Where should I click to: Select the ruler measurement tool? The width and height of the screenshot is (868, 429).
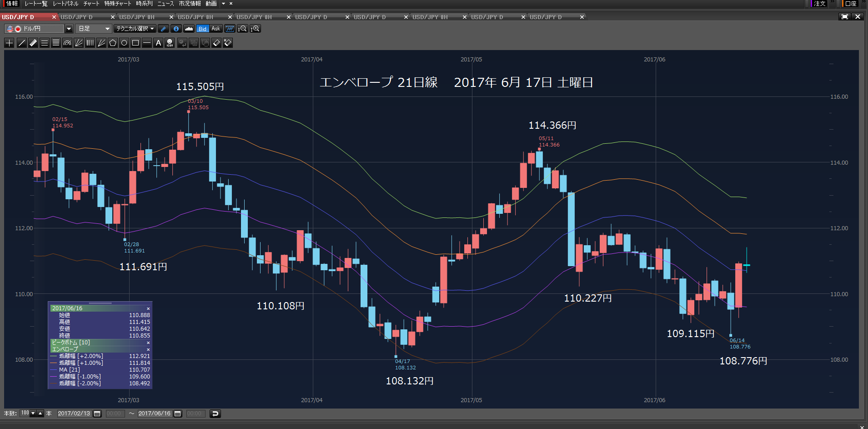coord(33,43)
